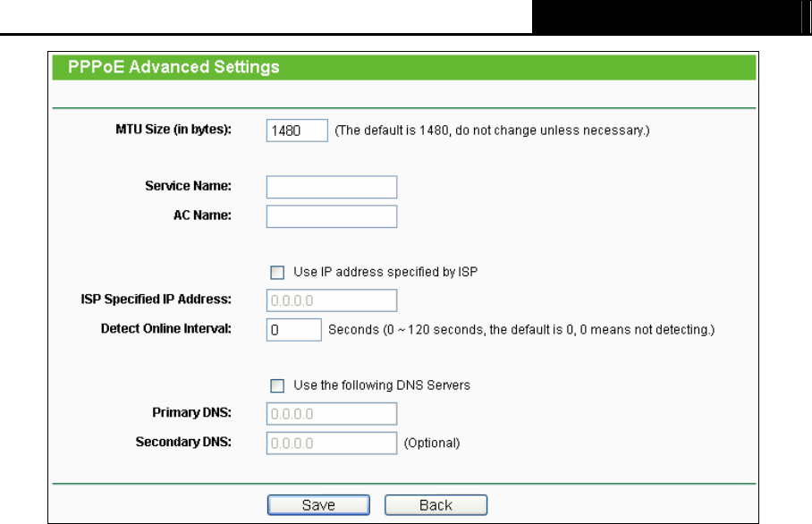Viewport: 812px width, 524px height.
Task: Click the Detect Online Interval label
Action: pos(166,329)
